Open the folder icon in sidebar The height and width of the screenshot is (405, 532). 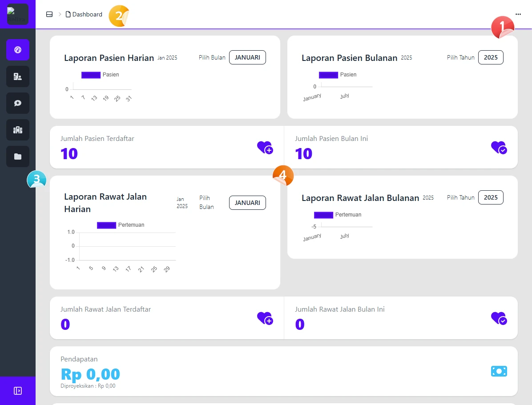tap(18, 156)
